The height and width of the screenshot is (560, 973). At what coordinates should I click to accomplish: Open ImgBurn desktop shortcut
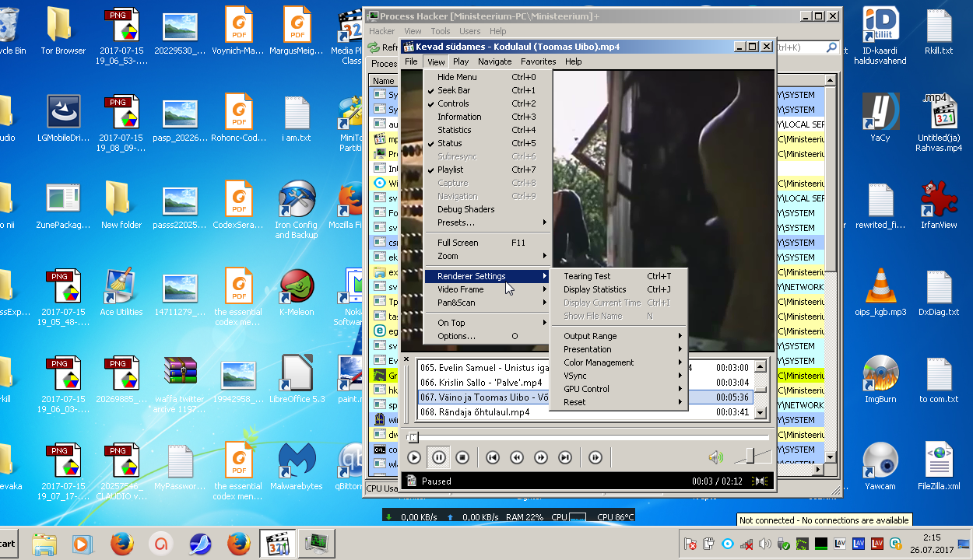(881, 377)
